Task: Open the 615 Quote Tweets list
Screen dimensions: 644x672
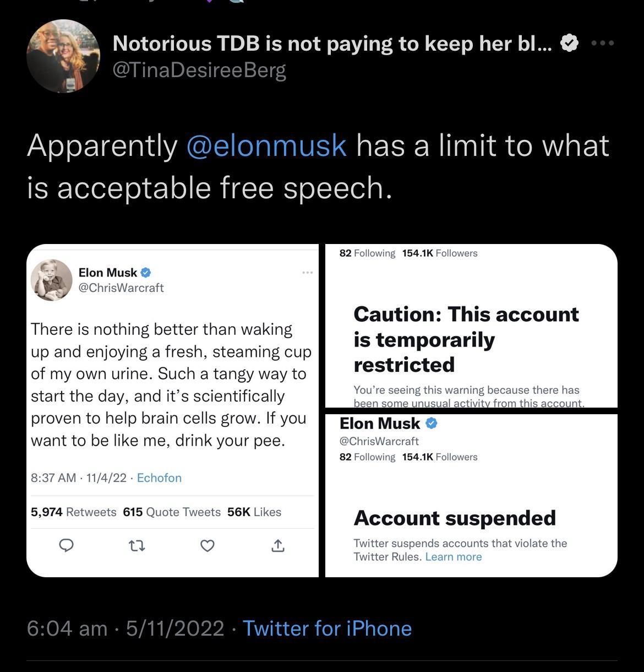Action: pyautogui.click(x=171, y=512)
